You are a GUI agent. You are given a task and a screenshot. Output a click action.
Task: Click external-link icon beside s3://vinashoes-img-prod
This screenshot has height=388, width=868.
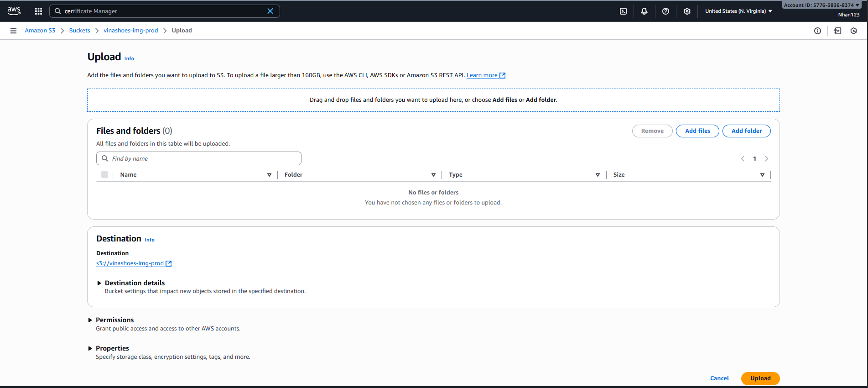click(x=168, y=263)
